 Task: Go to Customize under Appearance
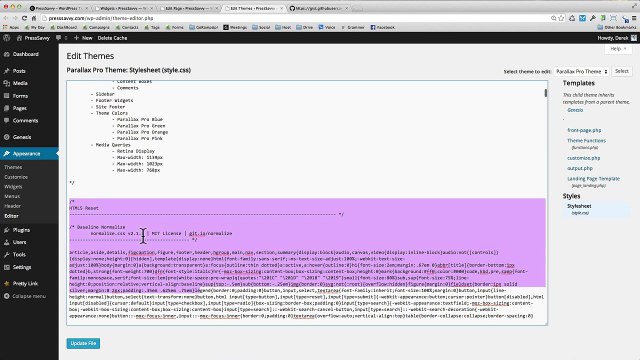[x=16, y=177]
